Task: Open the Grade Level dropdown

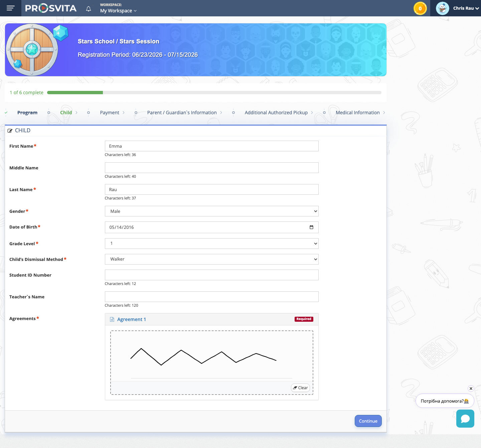Action: coord(212,244)
